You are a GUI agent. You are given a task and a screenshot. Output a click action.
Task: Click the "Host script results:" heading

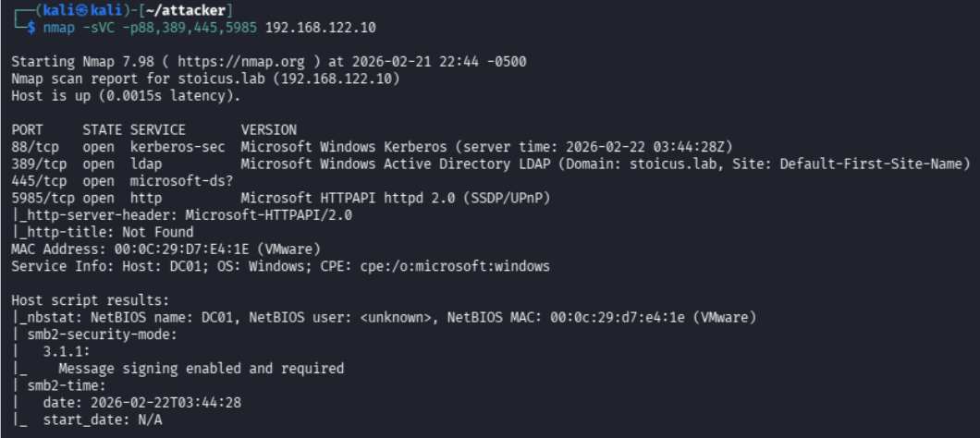tap(90, 300)
